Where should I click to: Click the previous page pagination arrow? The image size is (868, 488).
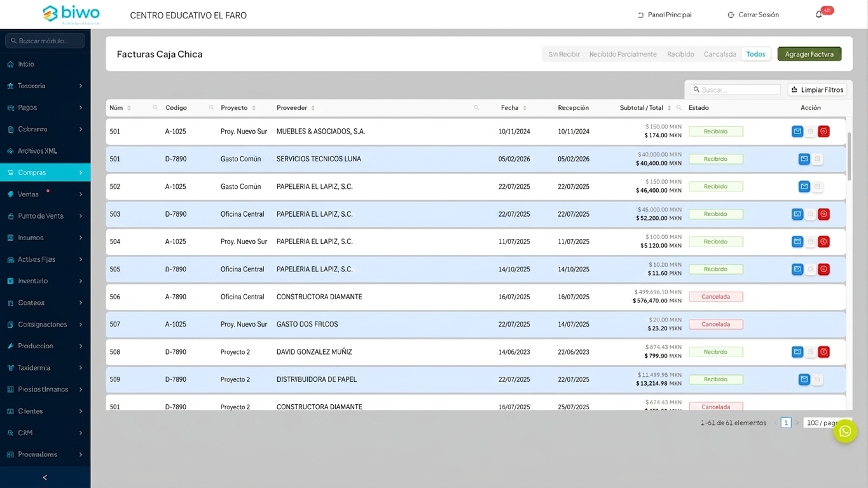tap(775, 423)
